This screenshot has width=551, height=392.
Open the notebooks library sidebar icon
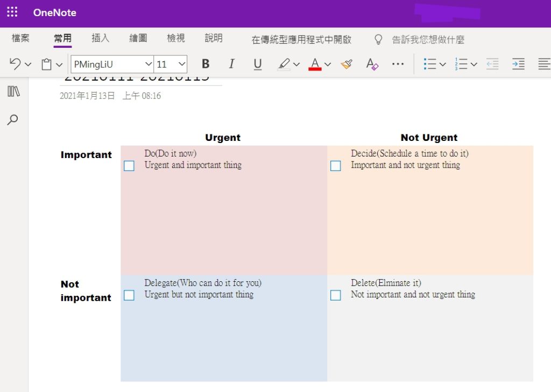(x=12, y=91)
